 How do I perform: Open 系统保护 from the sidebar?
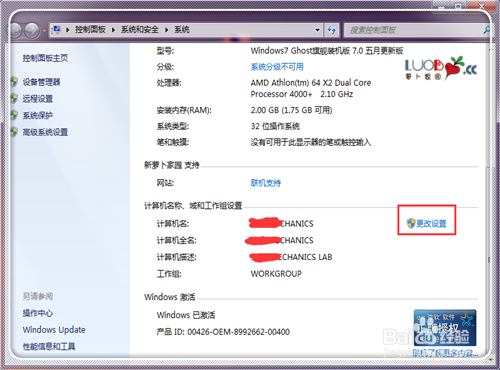(38, 115)
